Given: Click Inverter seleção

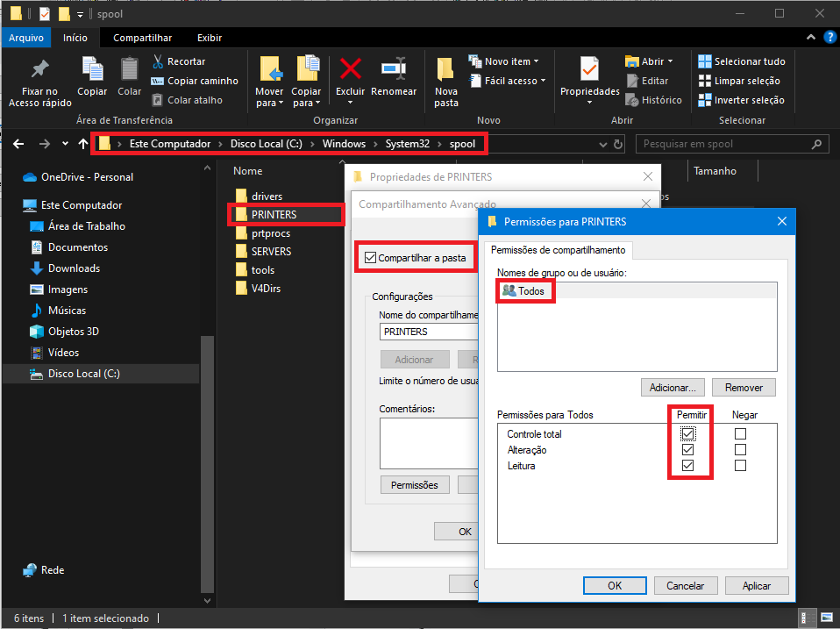Looking at the screenshot, I should point(742,100).
